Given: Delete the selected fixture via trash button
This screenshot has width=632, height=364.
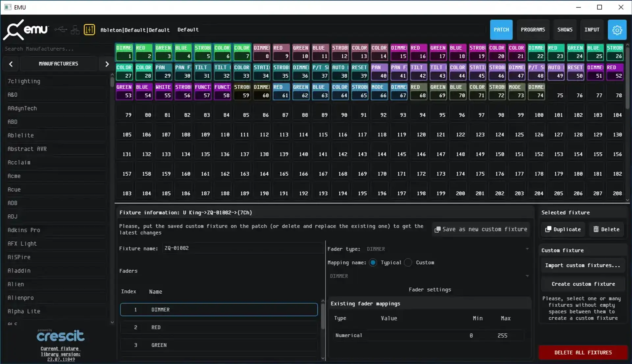Looking at the screenshot, I should [606, 229].
